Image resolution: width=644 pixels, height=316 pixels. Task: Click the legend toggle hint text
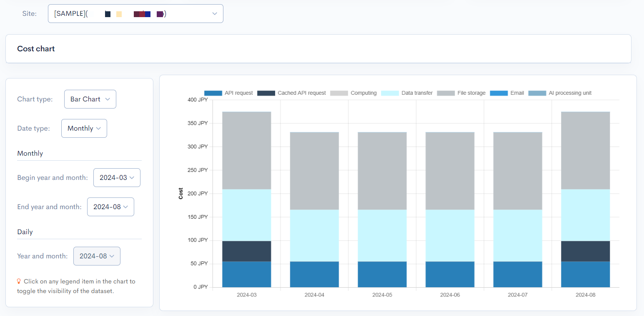tap(76, 286)
